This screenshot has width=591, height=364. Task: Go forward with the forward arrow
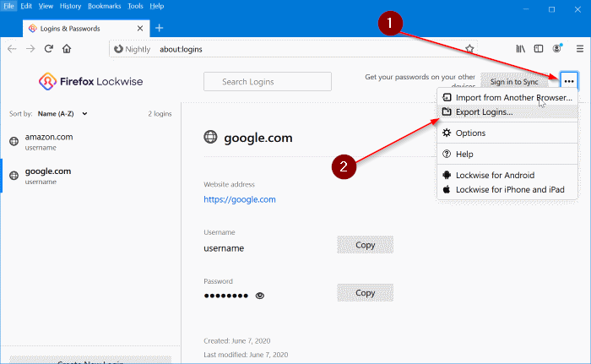[30, 49]
